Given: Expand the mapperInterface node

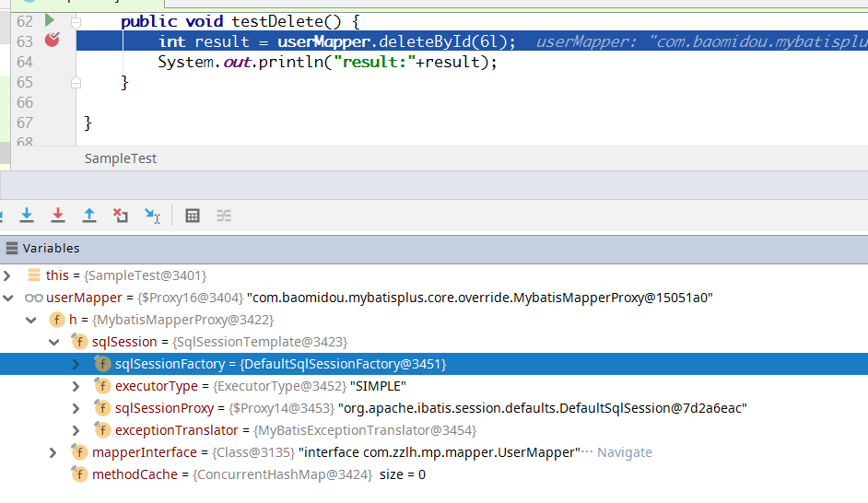Looking at the screenshot, I should (x=53, y=452).
